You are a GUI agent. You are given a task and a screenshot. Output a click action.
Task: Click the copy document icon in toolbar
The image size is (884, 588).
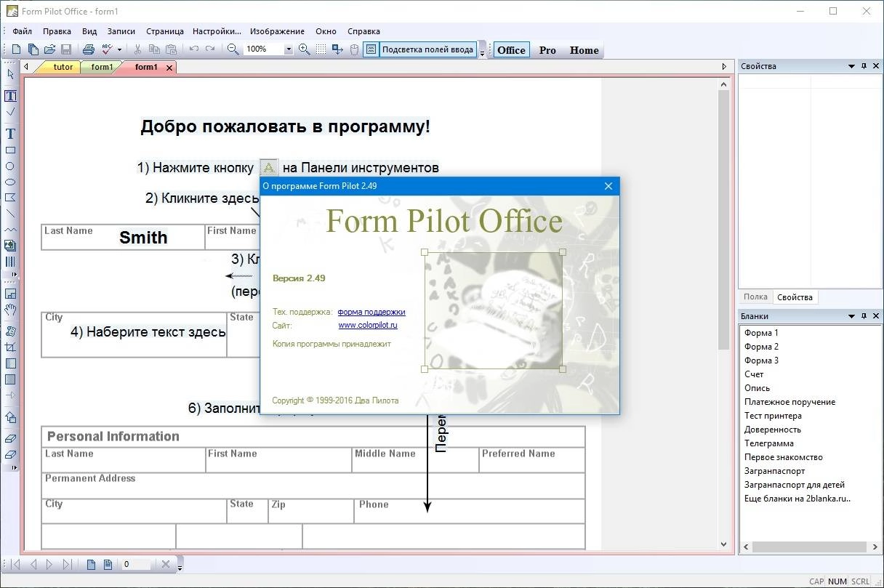pos(33,49)
